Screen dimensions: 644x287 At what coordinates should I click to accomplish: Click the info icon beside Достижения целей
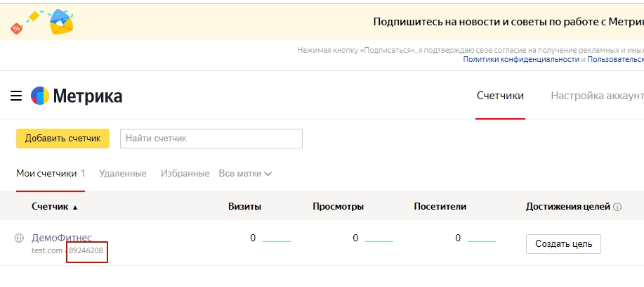pos(617,207)
